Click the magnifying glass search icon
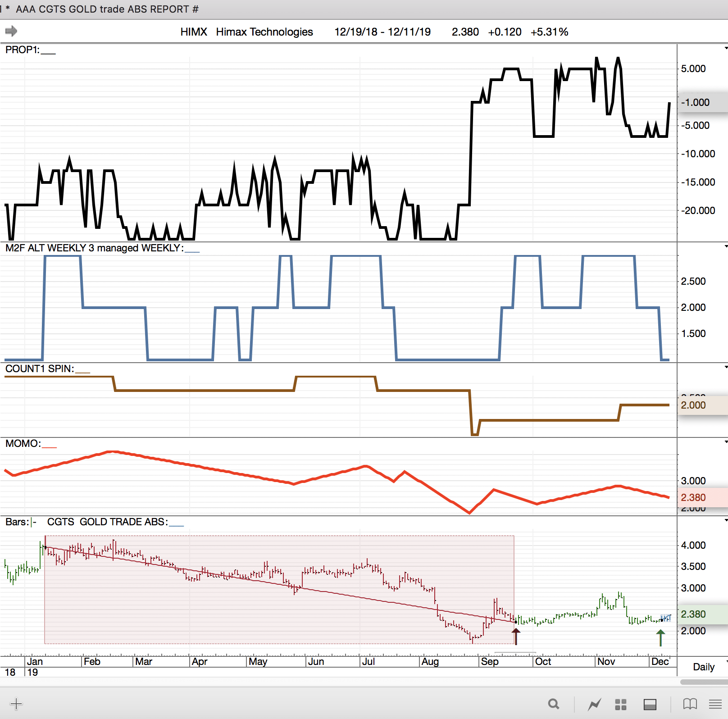Image resolution: width=728 pixels, height=719 pixels. coord(554,704)
